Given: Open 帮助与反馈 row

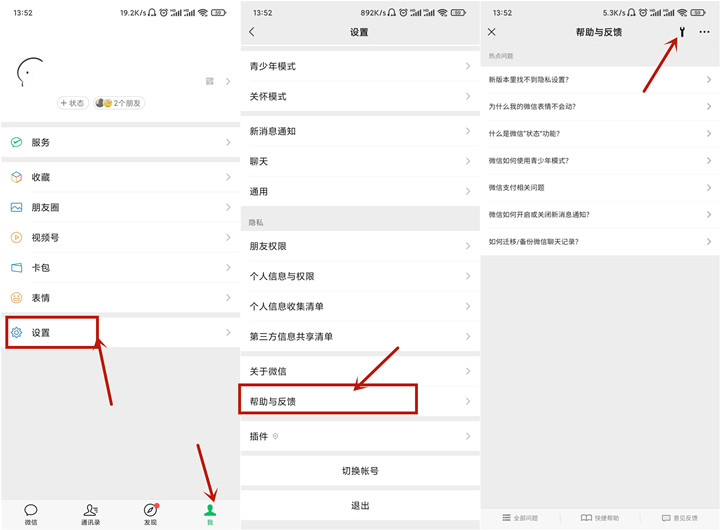Looking at the screenshot, I should click(x=360, y=401).
